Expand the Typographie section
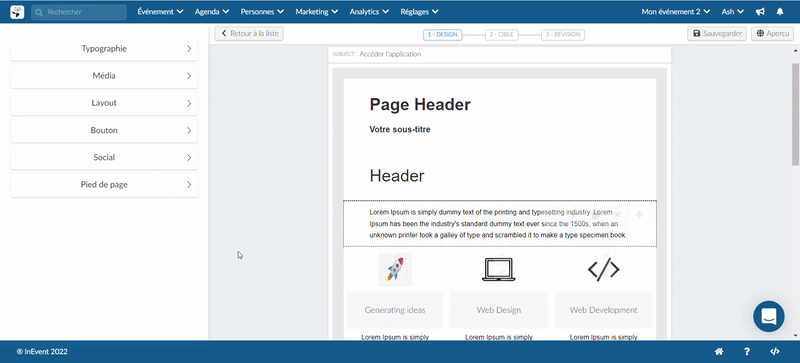Image resolution: width=800 pixels, height=363 pixels. (104, 49)
